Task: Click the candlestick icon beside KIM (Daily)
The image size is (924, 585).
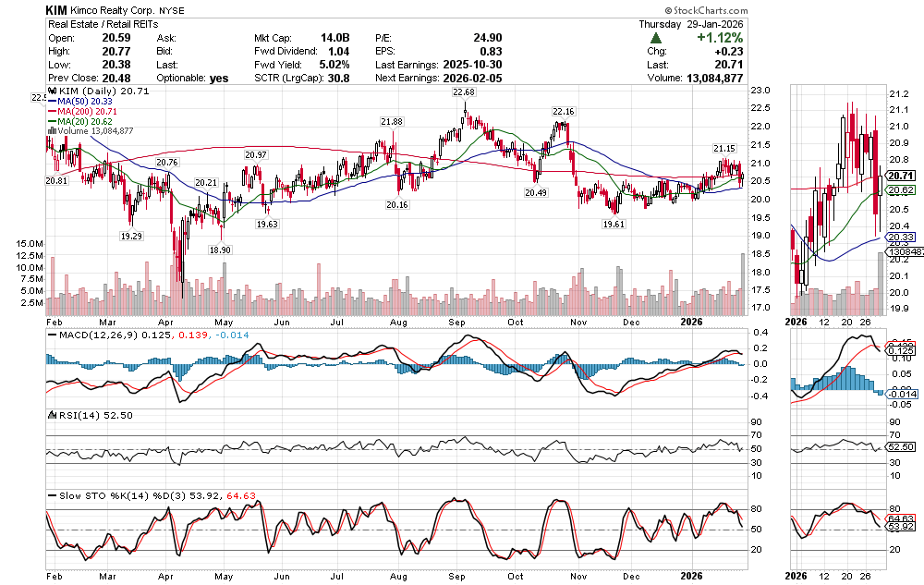Action: point(53,92)
